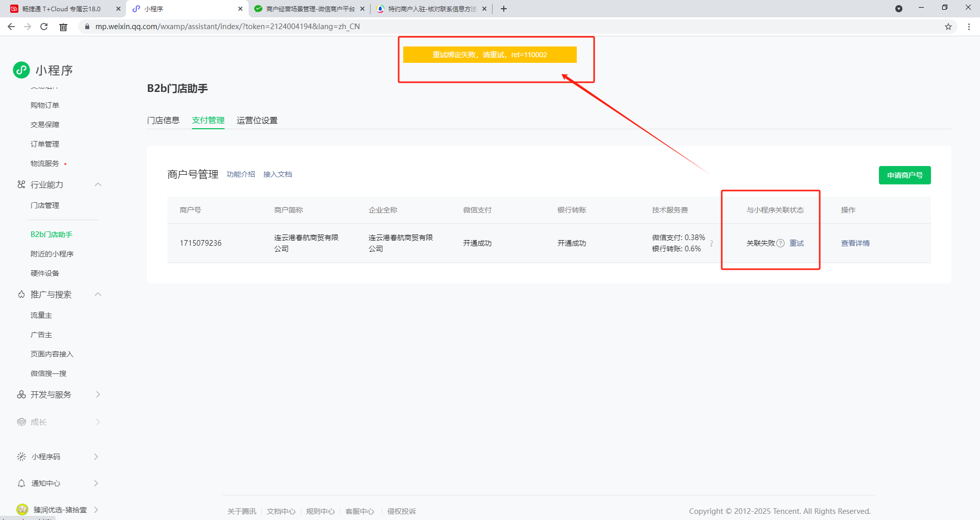Open the browser three-dot menu
Screen dimensions: 980x520
click(969, 27)
